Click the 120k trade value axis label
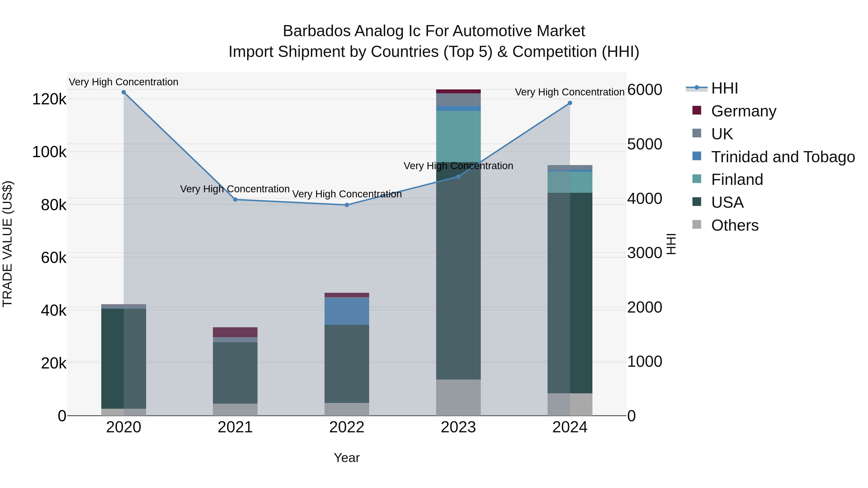 (x=49, y=99)
